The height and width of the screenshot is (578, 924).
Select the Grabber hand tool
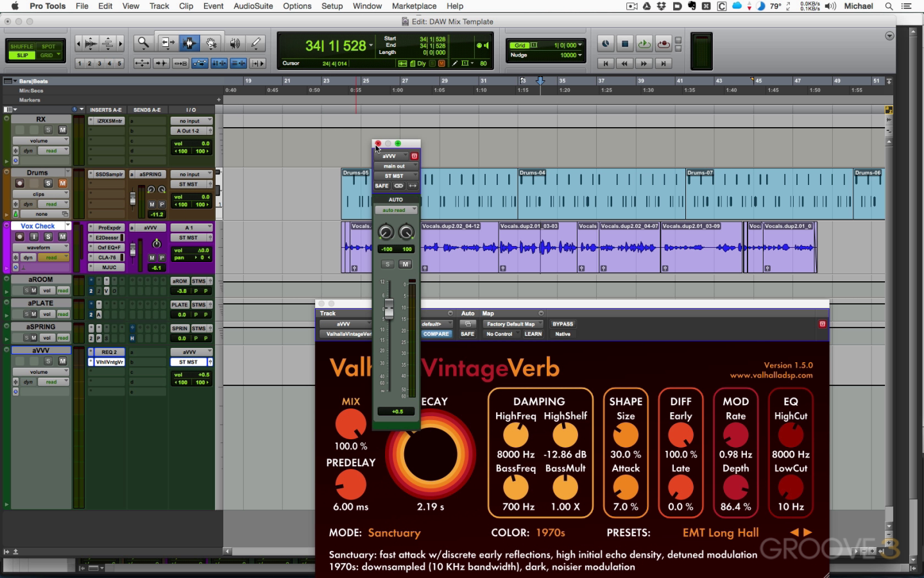(211, 43)
